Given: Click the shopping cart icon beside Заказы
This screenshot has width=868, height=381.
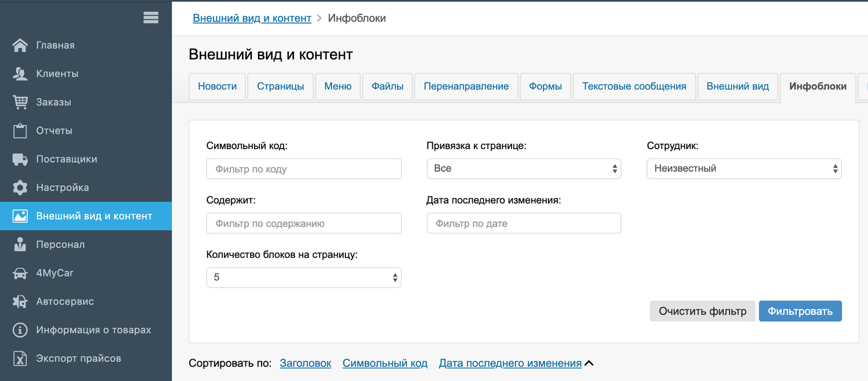Looking at the screenshot, I should click(20, 102).
